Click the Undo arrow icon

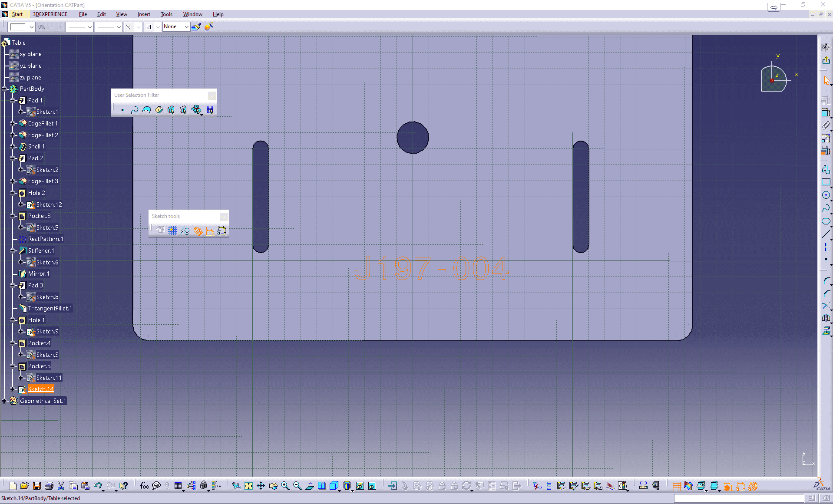(98, 486)
